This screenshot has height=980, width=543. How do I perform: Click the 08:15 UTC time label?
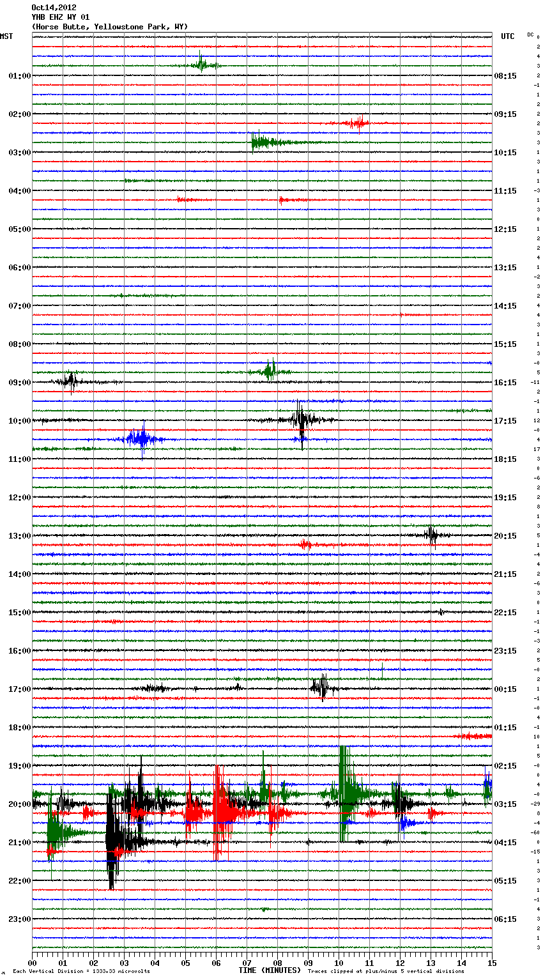pyautogui.click(x=505, y=76)
